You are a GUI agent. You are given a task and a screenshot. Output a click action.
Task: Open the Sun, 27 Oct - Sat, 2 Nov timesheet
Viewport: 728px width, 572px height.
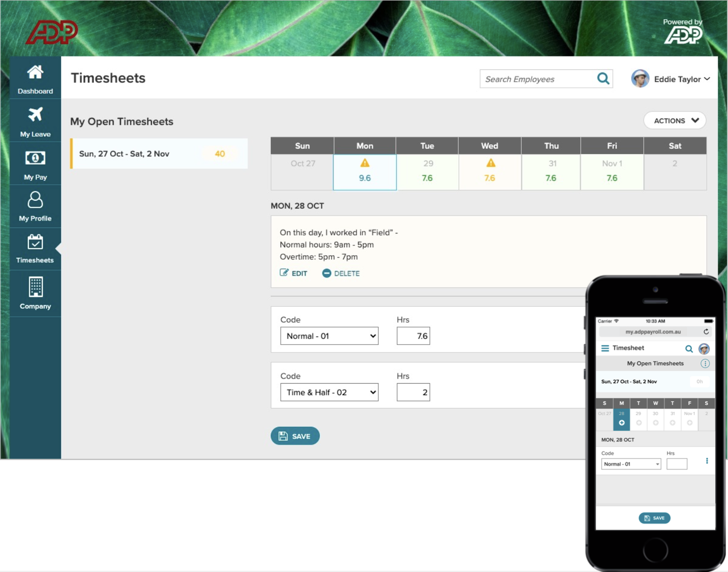pos(159,154)
